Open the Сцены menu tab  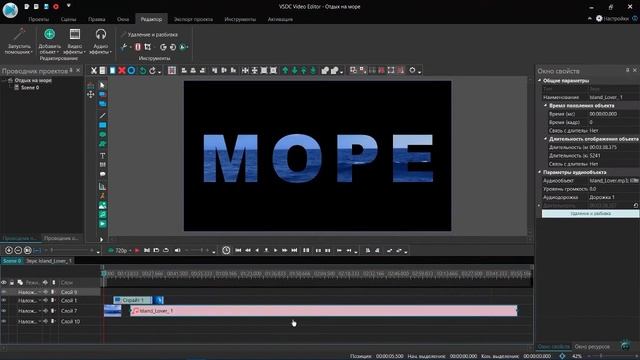pos(68,19)
